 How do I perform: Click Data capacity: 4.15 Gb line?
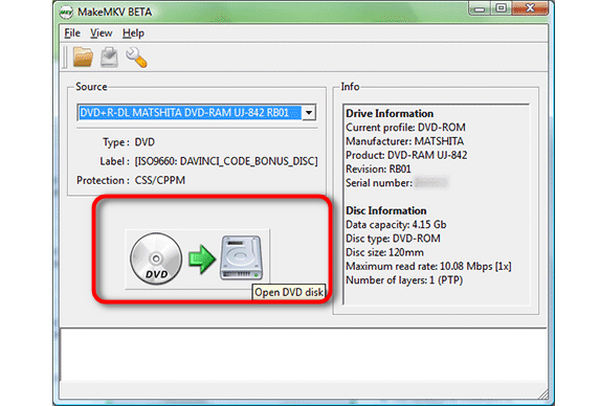point(396,225)
